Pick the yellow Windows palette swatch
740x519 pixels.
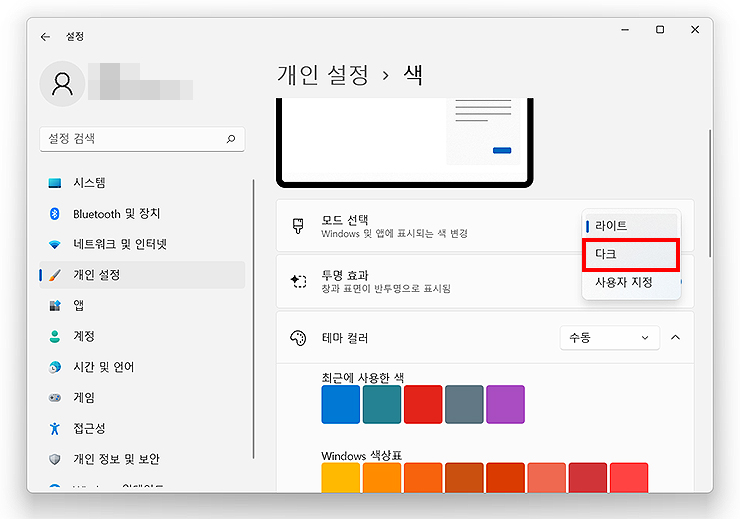[x=341, y=478]
